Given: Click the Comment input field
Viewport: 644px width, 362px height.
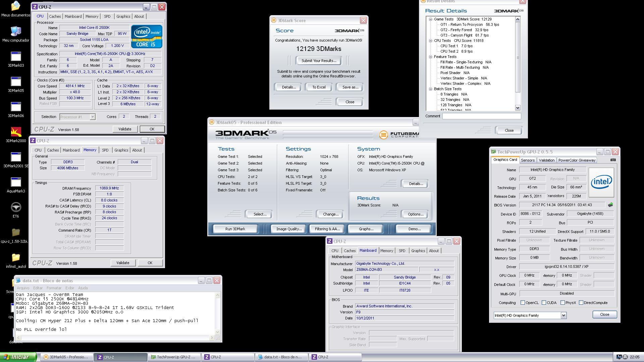Looking at the screenshot, I should coord(481,116).
